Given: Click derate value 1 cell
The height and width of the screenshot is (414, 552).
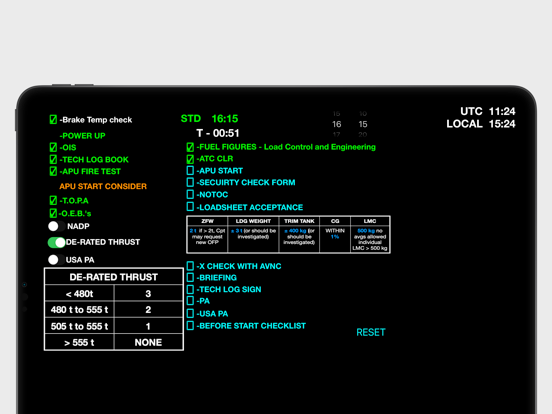Looking at the screenshot, I should point(148,326).
